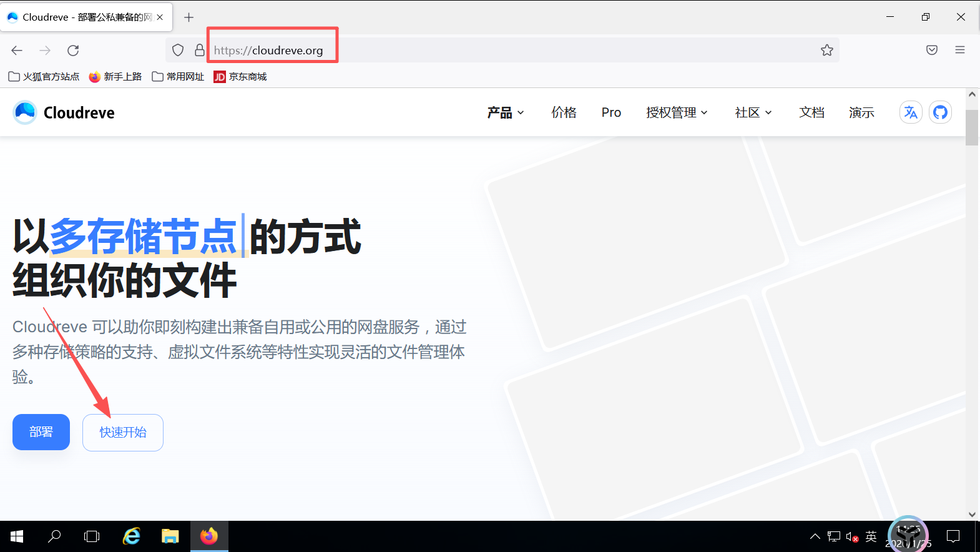Open File Explorer from the taskbar
Viewport: 980px width, 552px height.
[x=170, y=536]
